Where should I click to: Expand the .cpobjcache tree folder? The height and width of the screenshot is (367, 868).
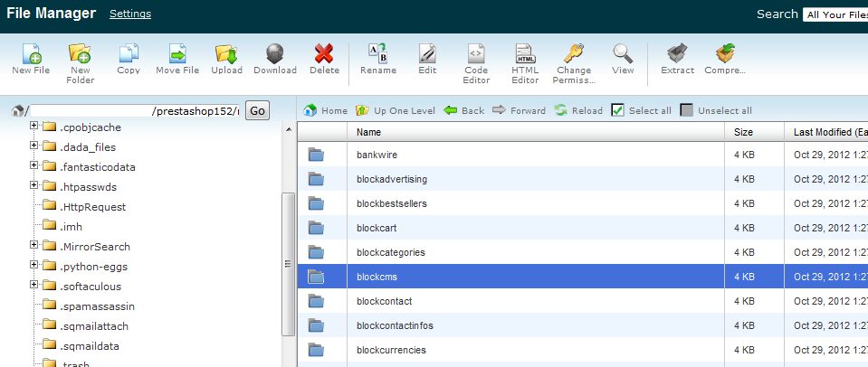pos(34,126)
